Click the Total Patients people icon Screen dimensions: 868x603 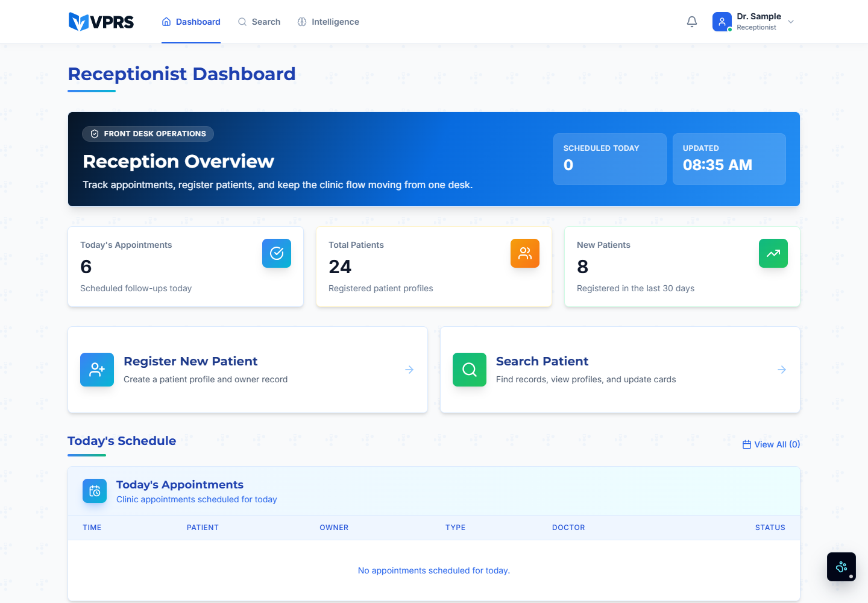point(525,253)
